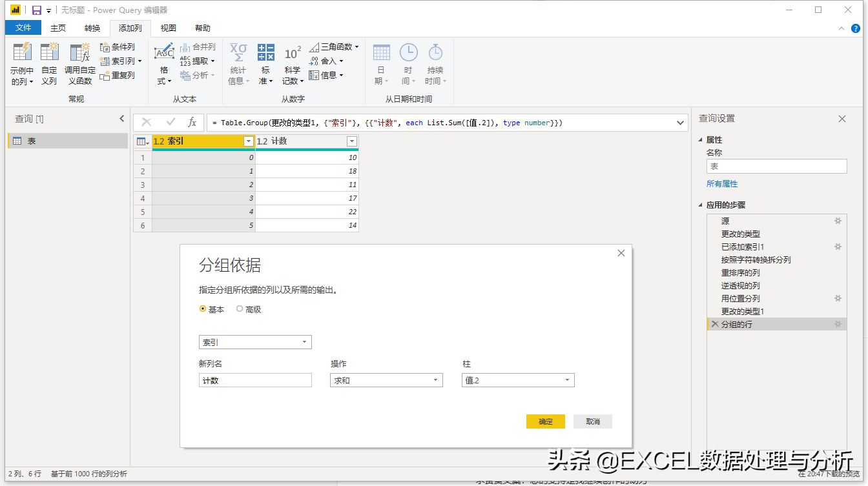The height and width of the screenshot is (486, 868).
Task: Open the 所有属性 link
Action: 722,184
